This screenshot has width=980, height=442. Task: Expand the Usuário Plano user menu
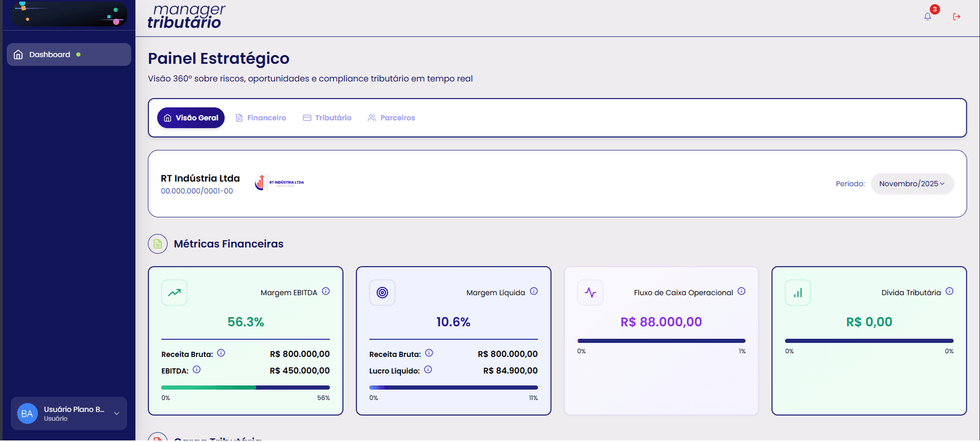click(117, 413)
